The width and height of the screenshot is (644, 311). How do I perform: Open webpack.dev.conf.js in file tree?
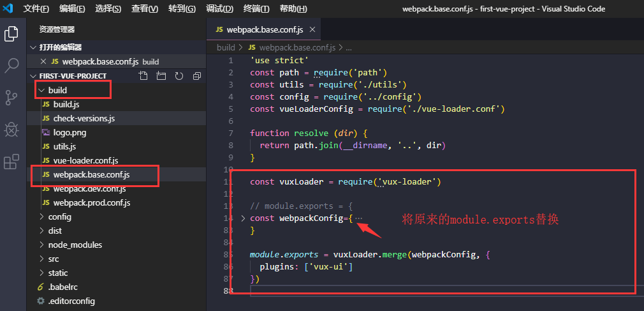point(89,188)
